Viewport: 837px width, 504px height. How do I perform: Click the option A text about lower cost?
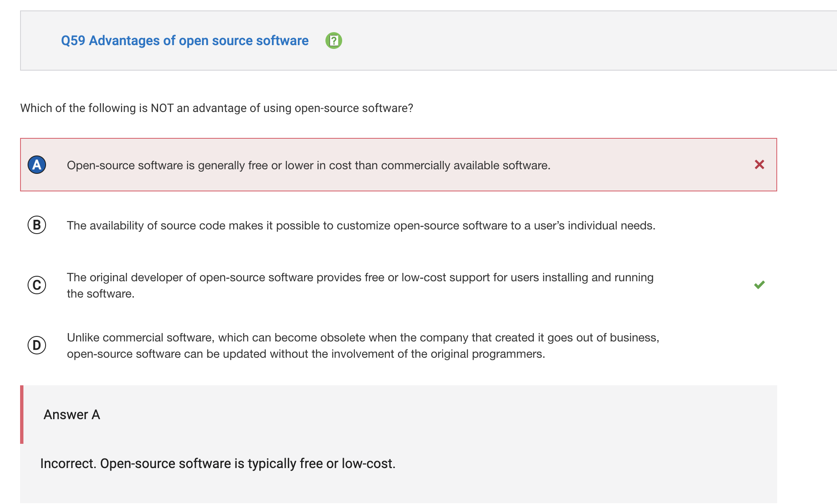click(308, 165)
